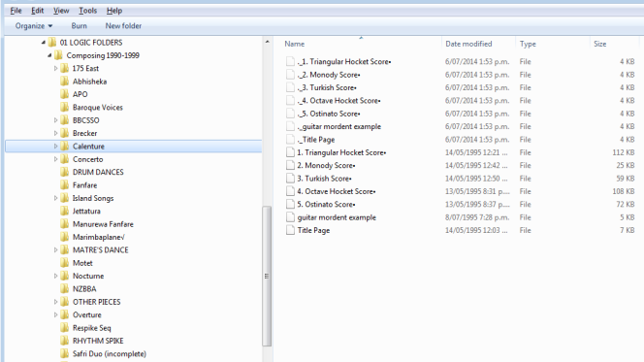Click the file icon of ._2. Monody Score

pyautogui.click(x=290, y=75)
